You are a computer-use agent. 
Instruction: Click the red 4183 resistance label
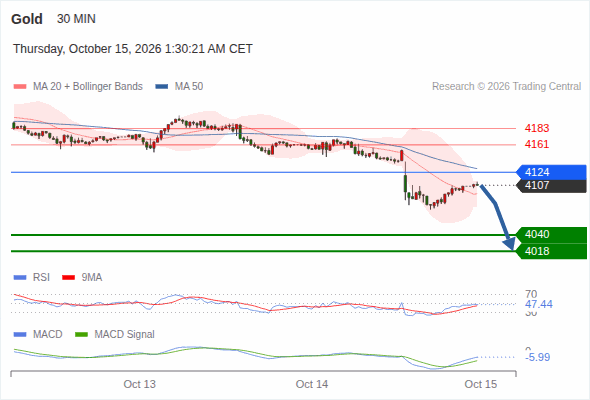[x=537, y=128]
